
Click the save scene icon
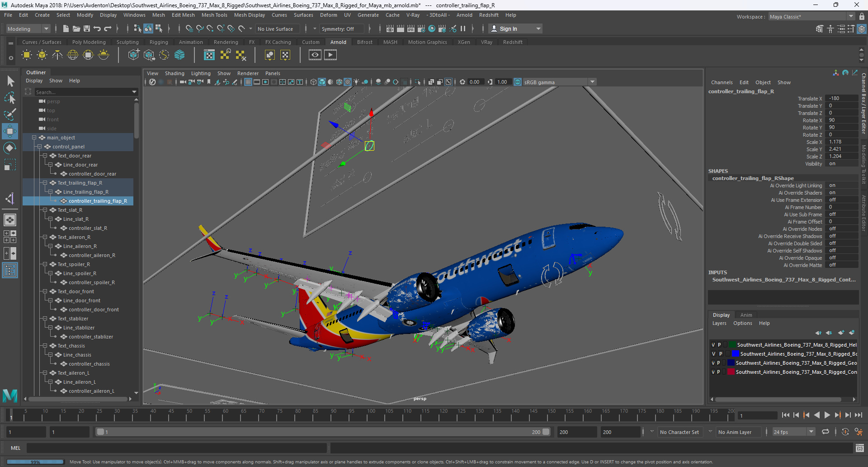point(87,29)
